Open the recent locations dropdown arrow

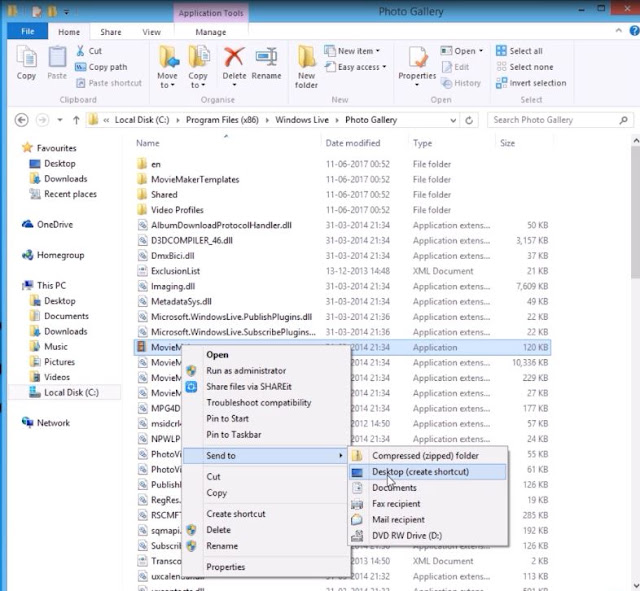pos(60,120)
